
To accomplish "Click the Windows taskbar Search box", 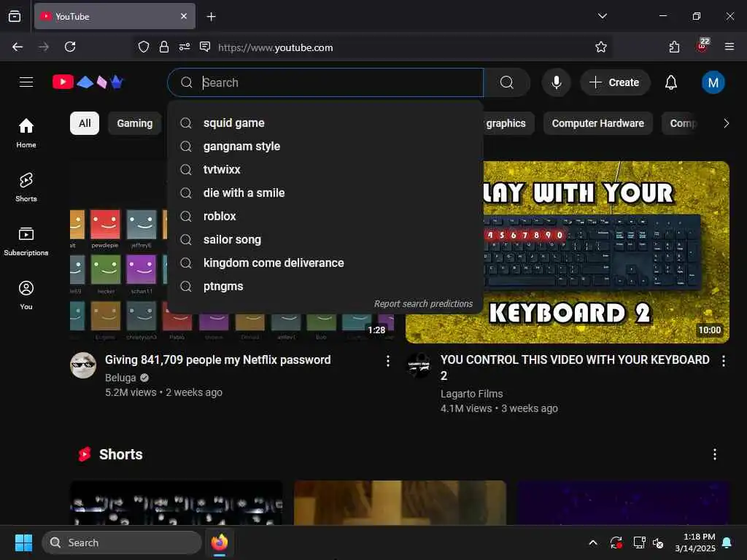I will [122, 542].
